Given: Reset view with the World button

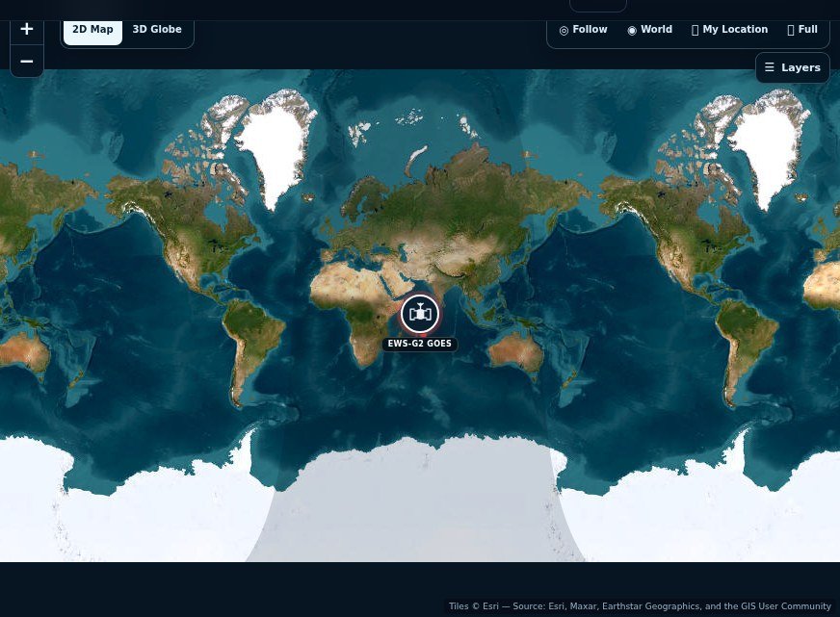Looking at the screenshot, I should [x=649, y=30].
